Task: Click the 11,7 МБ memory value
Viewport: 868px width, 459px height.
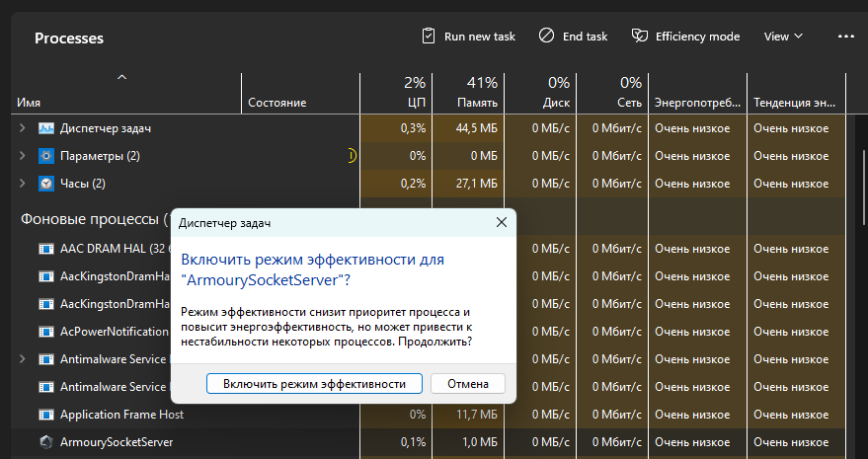Action: (x=478, y=415)
